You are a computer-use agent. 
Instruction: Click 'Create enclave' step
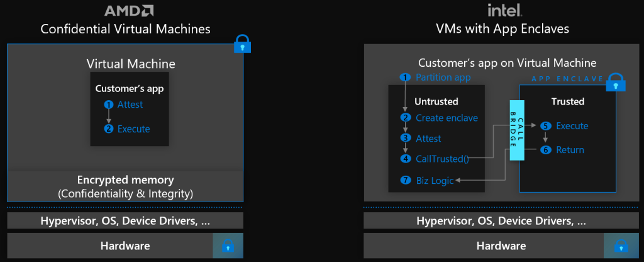(447, 118)
